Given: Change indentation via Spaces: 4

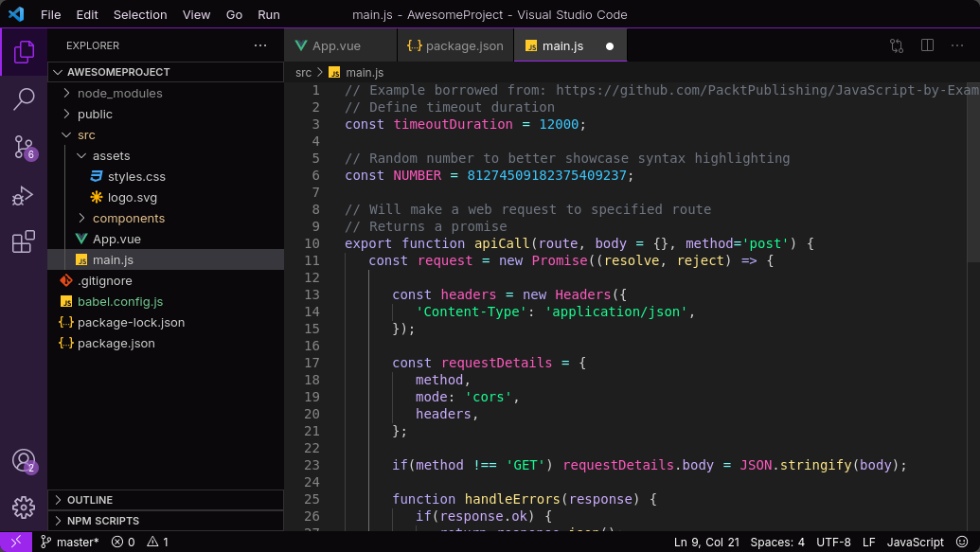Looking at the screenshot, I should [x=776, y=542].
